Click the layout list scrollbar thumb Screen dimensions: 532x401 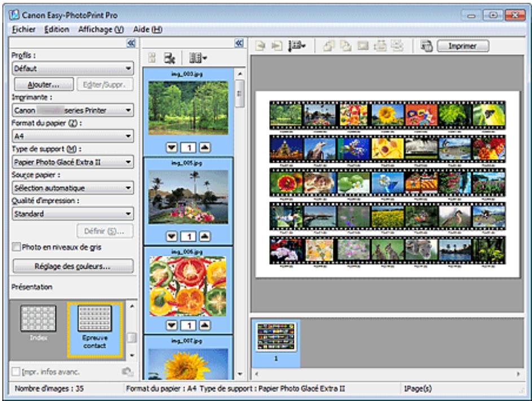(x=131, y=338)
